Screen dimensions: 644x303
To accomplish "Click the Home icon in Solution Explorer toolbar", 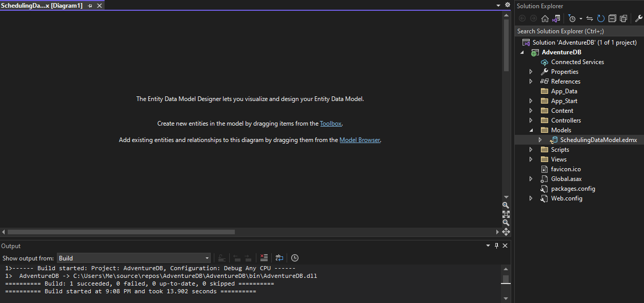I will point(545,18).
